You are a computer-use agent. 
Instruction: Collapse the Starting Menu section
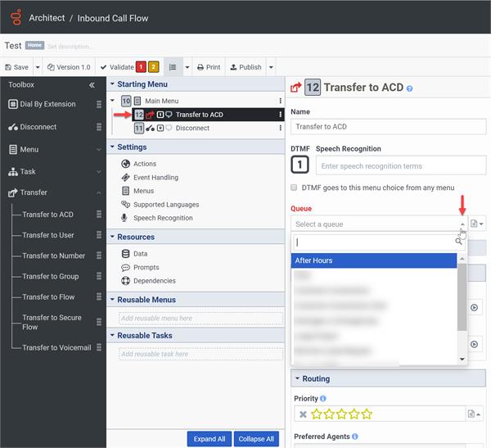[x=112, y=84]
